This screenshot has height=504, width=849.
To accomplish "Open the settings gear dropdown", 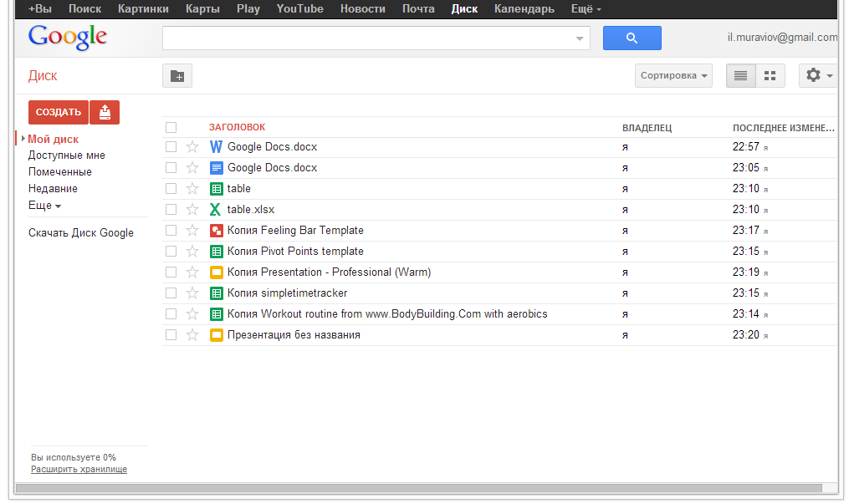I will click(x=817, y=76).
